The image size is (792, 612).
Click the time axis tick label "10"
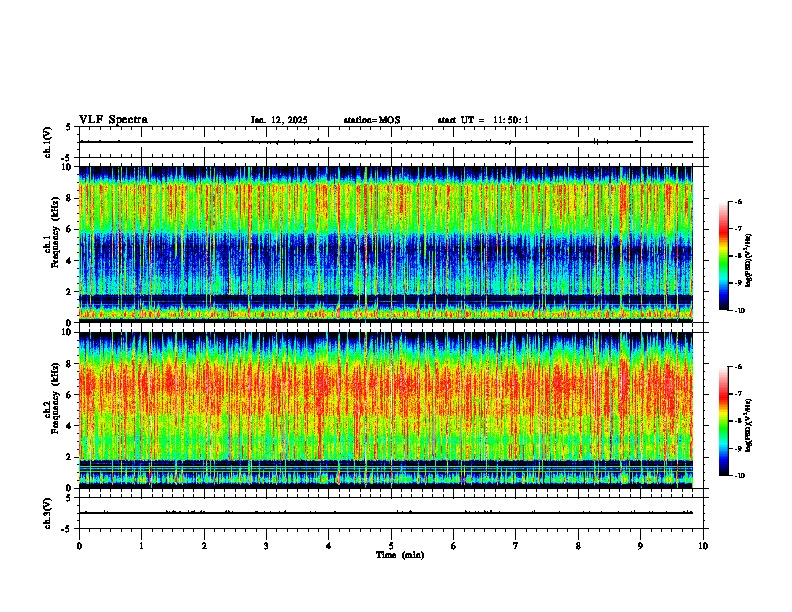pos(703,546)
